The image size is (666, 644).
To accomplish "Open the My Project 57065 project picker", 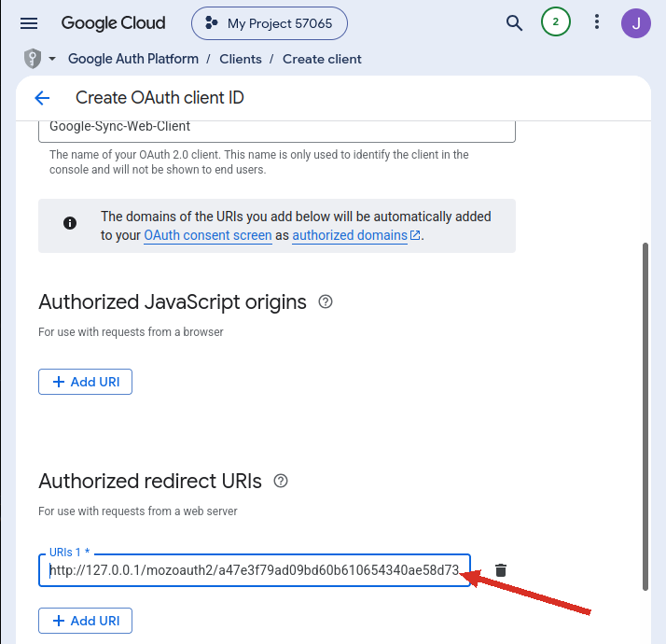I will point(270,23).
